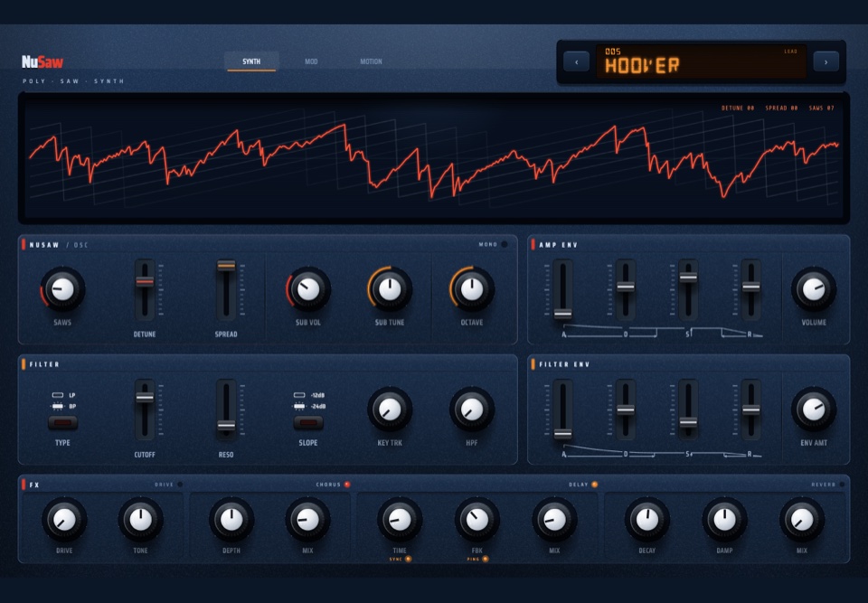This screenshot has width=868, height=603.
Task: Click the SUB VOL knob
Action: click(308, 289)
